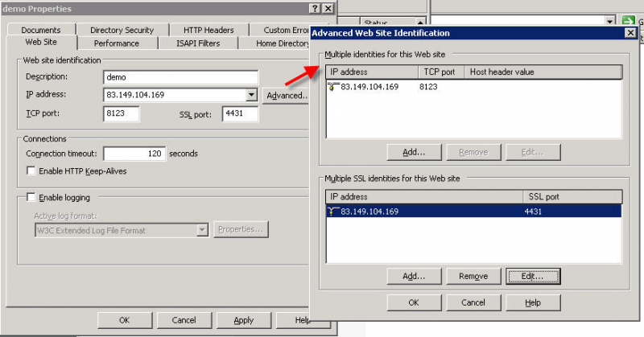The image size is (644, 337).
Task: Open the address dropdown in the background window
Action: click(610, 21)
